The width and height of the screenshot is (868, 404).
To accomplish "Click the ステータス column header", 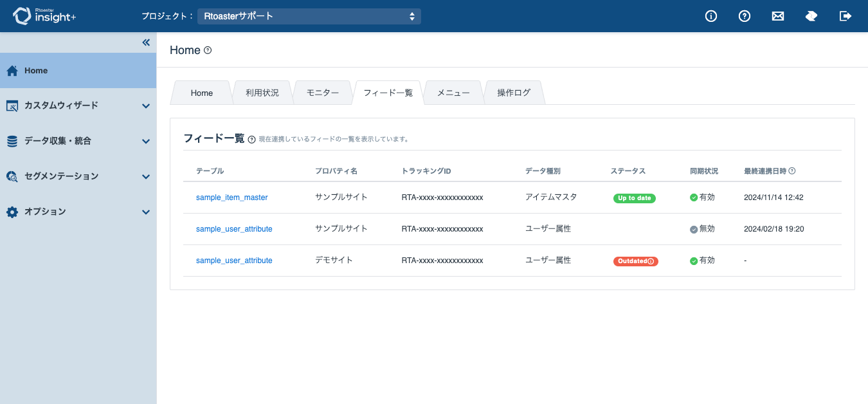I will tap(628, 171).
